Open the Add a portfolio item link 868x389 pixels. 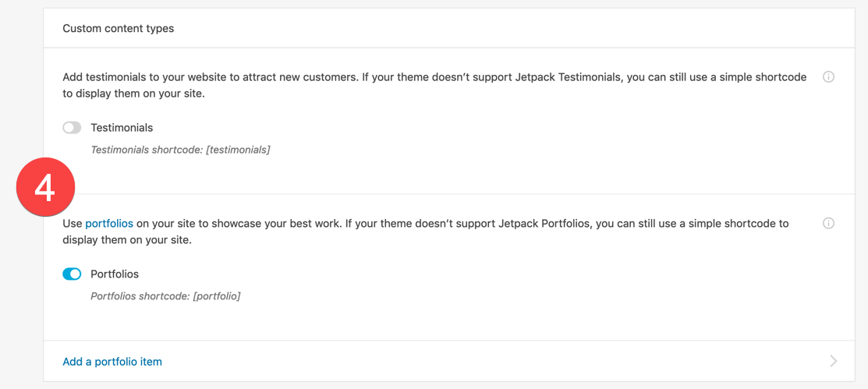(112, 362)
